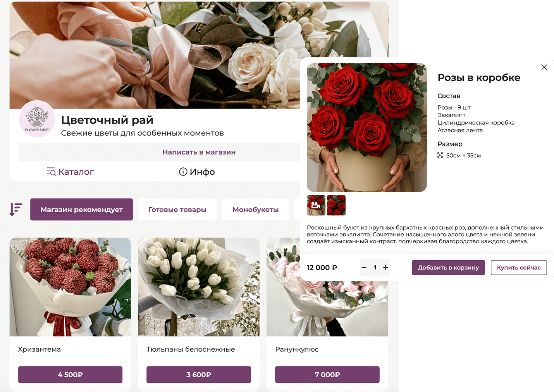Open the video thumbnail of roses

[316, 205]
